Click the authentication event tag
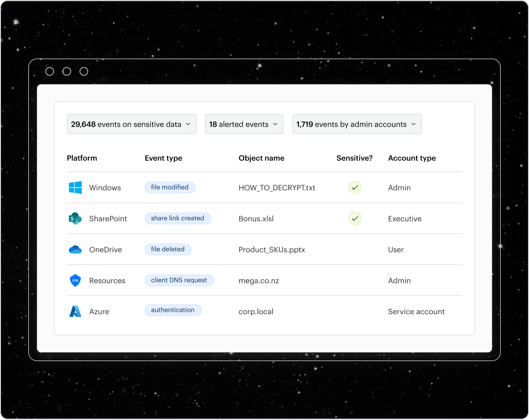529x420 pixels. [173, 310]
